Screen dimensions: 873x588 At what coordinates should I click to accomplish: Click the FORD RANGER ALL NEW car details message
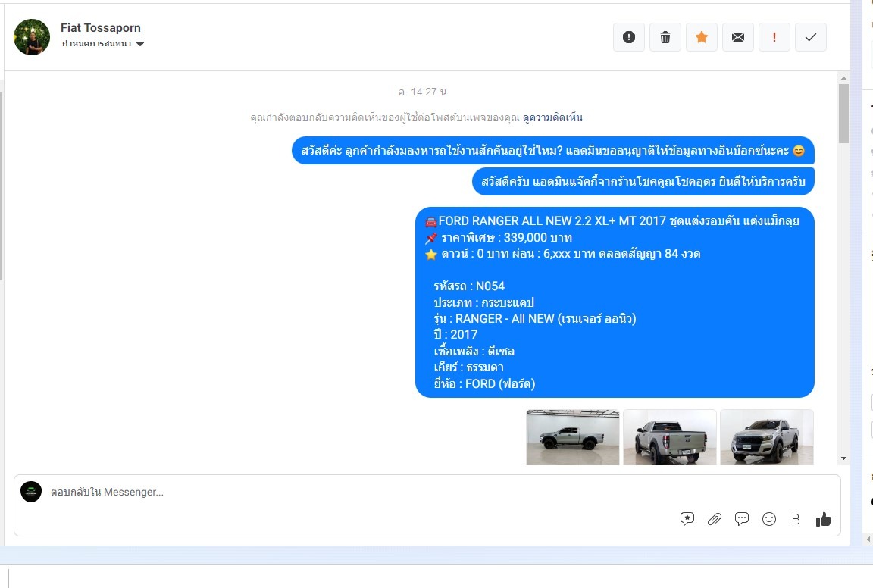[615, 302]
